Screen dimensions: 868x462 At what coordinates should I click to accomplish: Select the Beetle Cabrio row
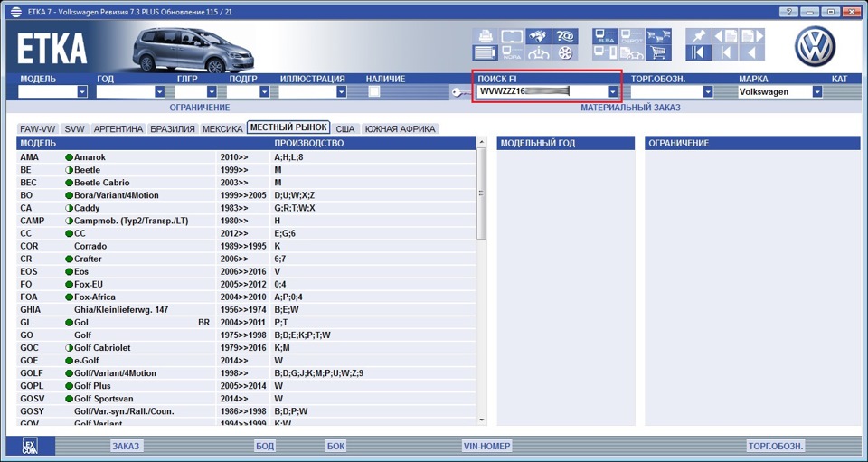(246, 183)
